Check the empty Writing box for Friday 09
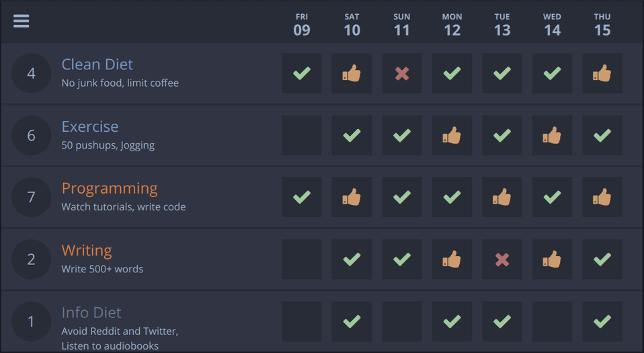Screen dimensions: 644x353 (x=301, y=260)
